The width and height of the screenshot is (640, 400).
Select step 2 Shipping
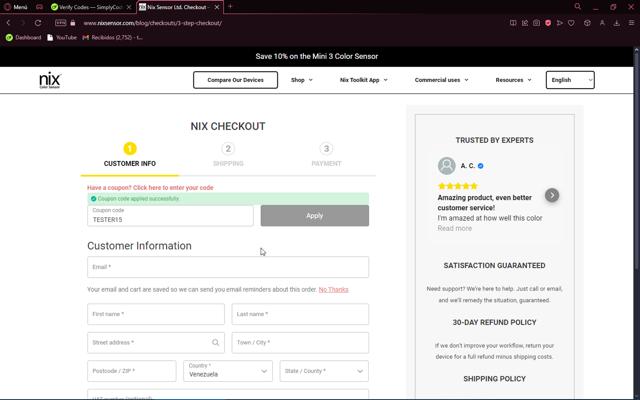(x=228, y=155)
